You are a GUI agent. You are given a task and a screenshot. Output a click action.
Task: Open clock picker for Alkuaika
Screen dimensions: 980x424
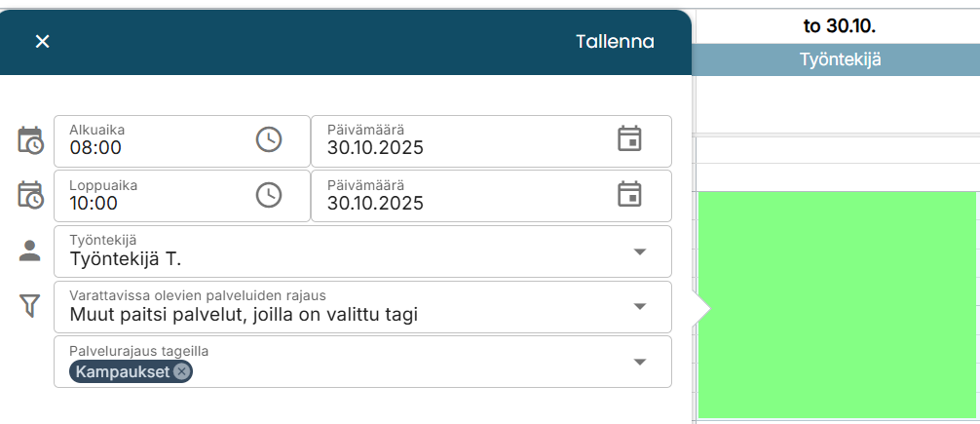(269, 139)
